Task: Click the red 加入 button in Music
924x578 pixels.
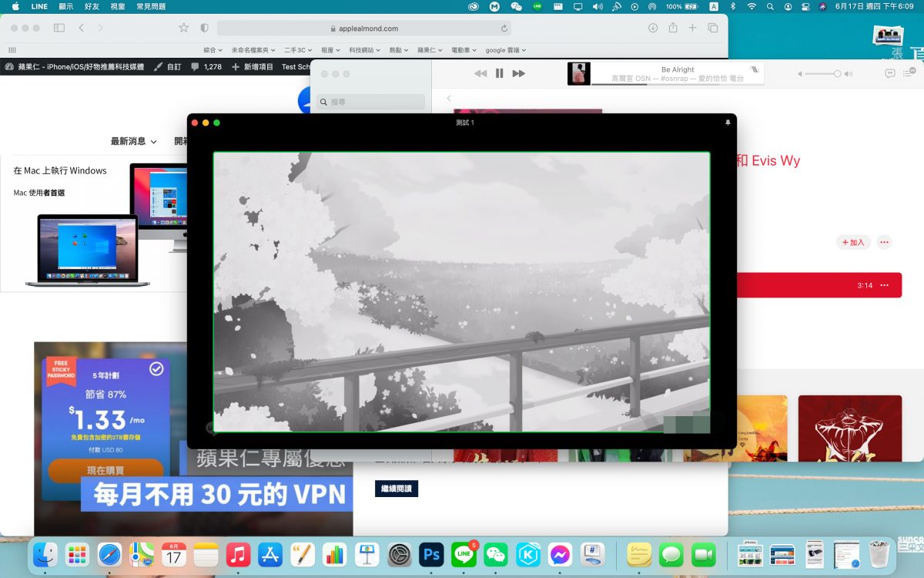Action: click(853, 242)
